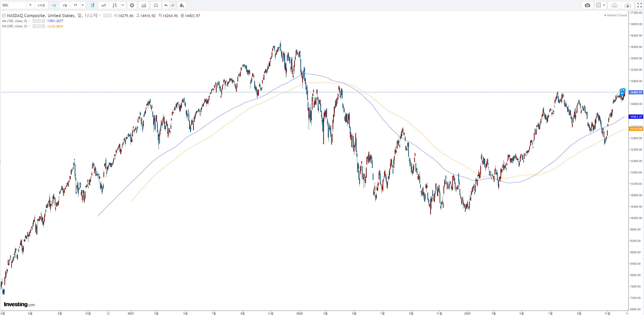Switch to area chart style icon

pyautogui.click(x=104, y=5)
